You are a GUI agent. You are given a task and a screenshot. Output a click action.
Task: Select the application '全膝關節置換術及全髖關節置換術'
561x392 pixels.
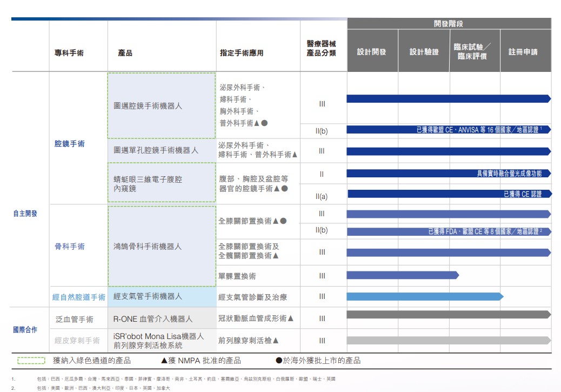click(x=249, y=251)
